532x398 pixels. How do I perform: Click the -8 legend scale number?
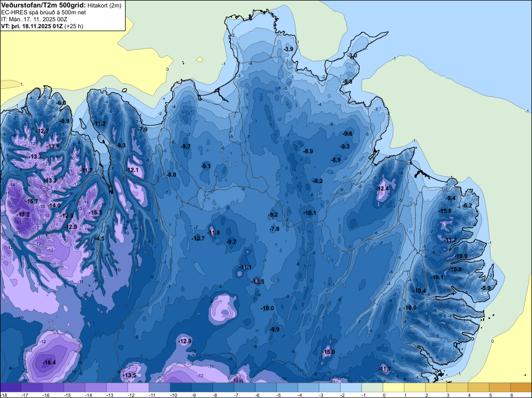click(x=216, y=395)
